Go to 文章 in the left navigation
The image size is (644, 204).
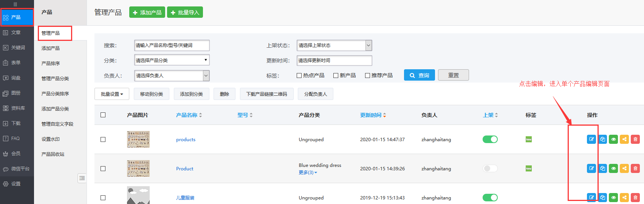(x=16, y=33)
